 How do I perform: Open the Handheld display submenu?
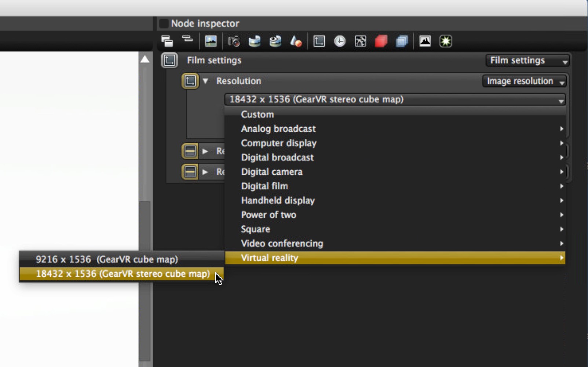[x=395, y=200]
